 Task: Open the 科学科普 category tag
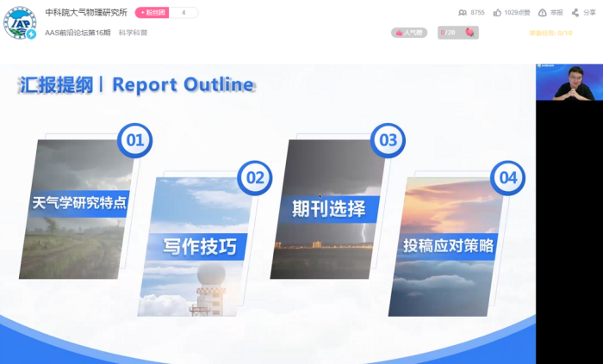click(133, 33)
